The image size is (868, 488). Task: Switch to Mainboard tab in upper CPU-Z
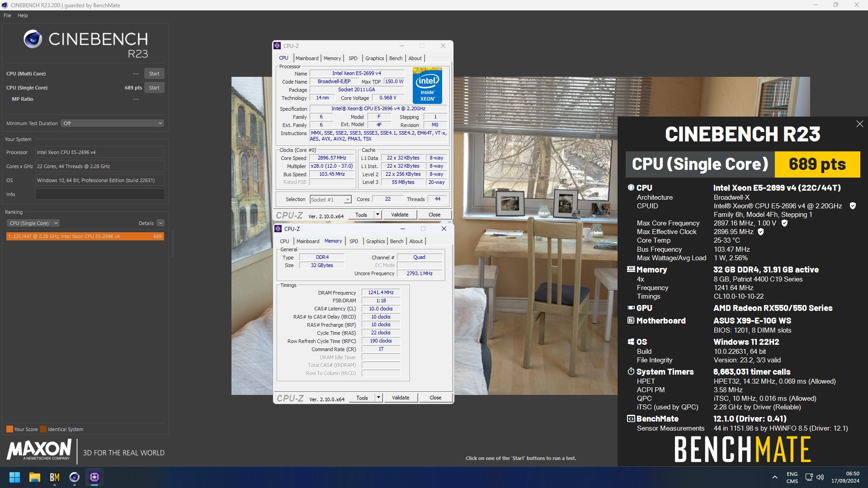(x=307, y=58)
